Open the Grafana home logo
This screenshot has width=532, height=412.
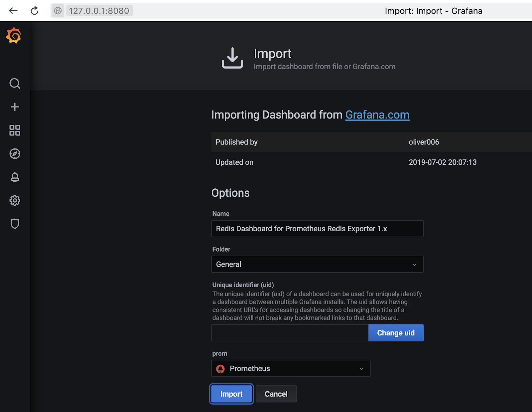[x=14, y=36]
